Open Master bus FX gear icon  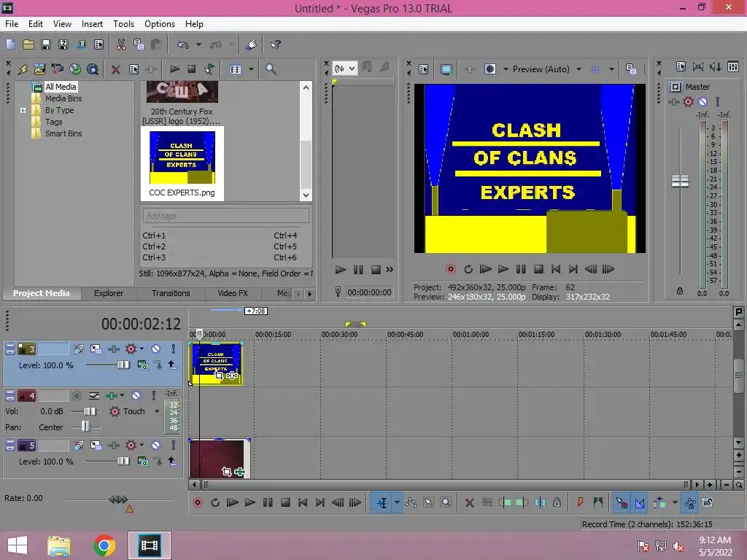click(688, 101)
